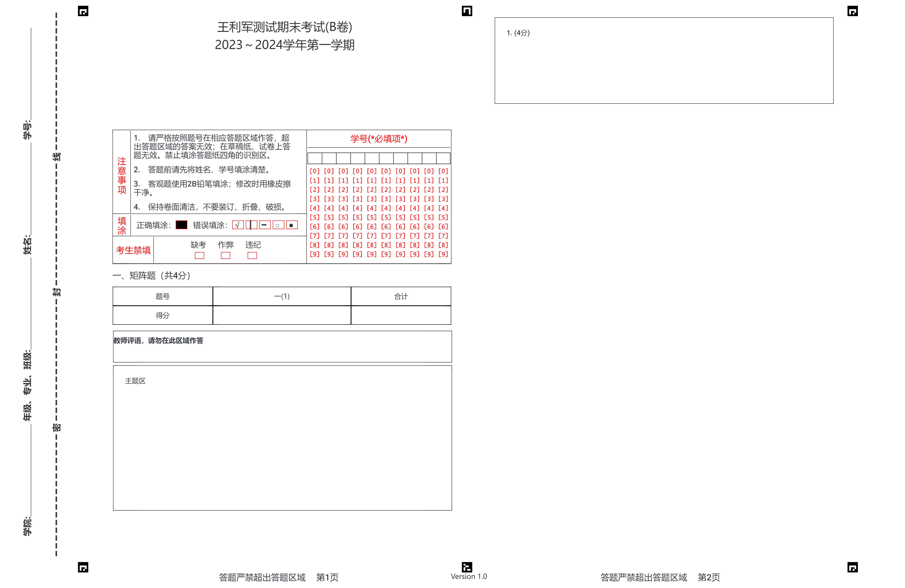Tick the 违纪 checkbox
The height and width of the screenshot is (588, 905).
tap(252, 256)
